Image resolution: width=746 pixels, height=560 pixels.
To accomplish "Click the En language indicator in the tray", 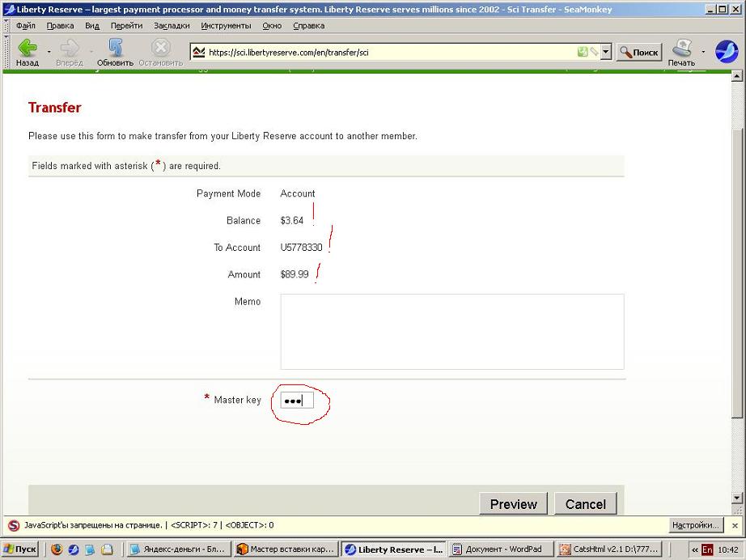I will [x=707, y=549].
